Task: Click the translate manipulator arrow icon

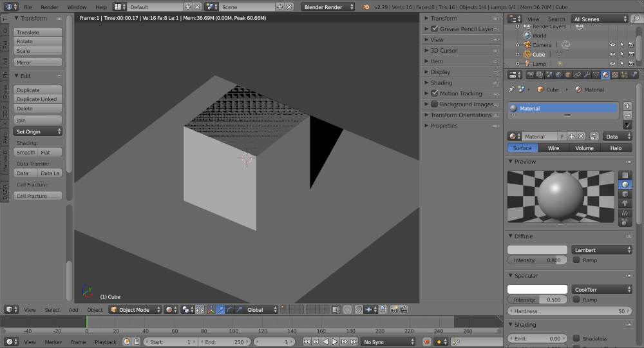Action: point(220,310)
